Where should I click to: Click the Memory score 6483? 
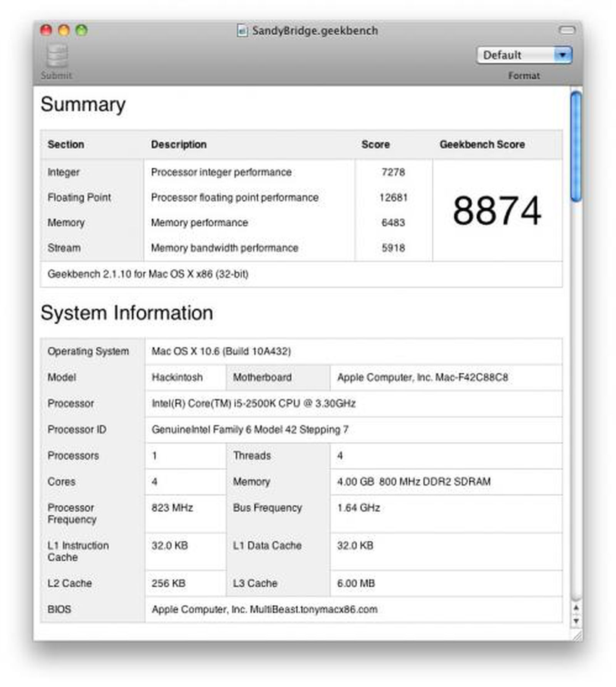click(393, 222)
